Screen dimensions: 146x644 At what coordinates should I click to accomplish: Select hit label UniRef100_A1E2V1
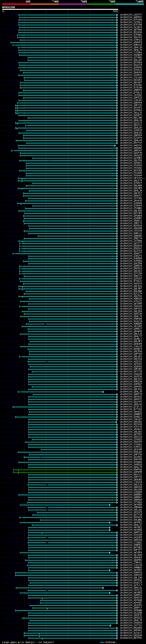(131, 361)
